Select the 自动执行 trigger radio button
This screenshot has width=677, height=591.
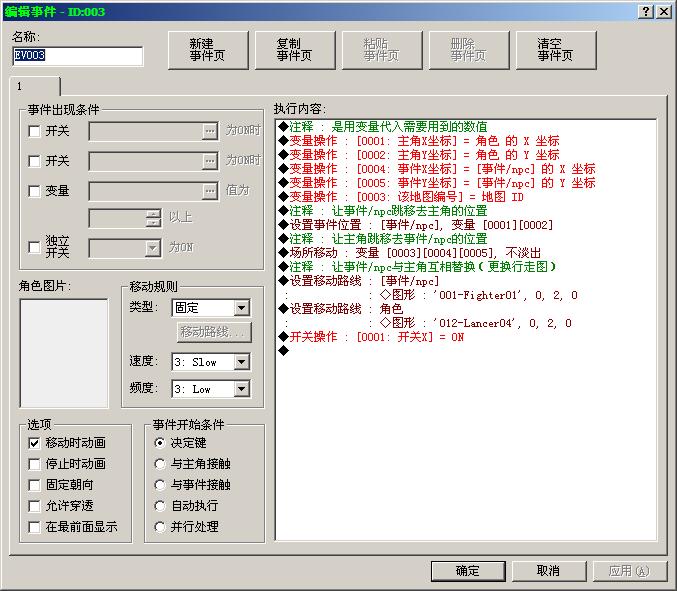coord(160,506)
